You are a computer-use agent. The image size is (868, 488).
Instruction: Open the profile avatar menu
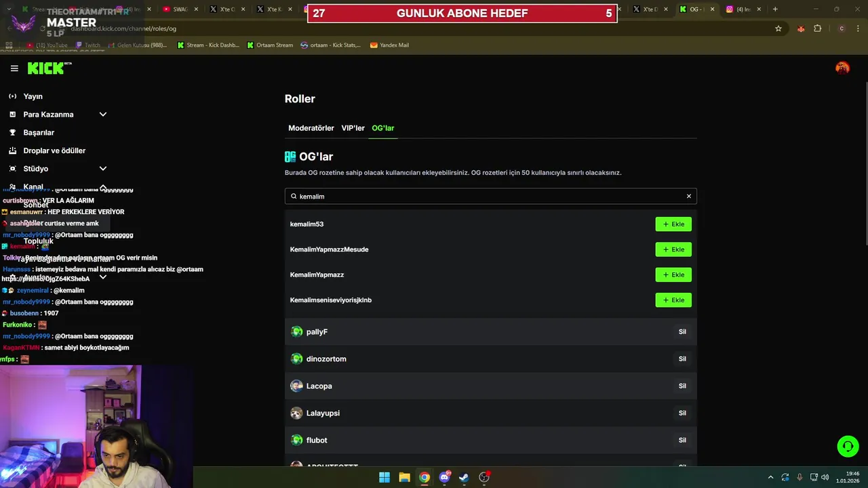click(x=842, y=68)
